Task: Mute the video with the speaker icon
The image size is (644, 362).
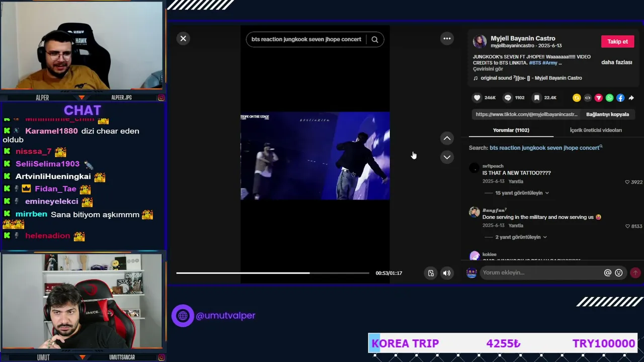Action: click(446, 273)
